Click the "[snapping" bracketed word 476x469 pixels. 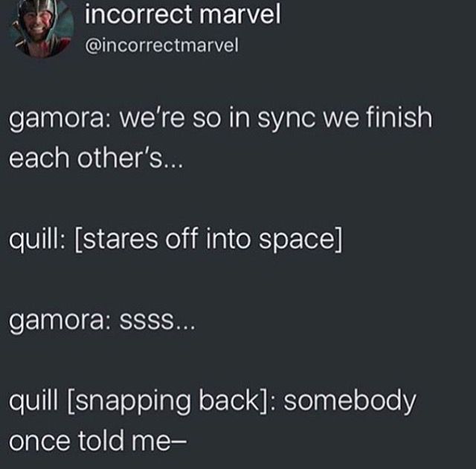pos(128,401)
